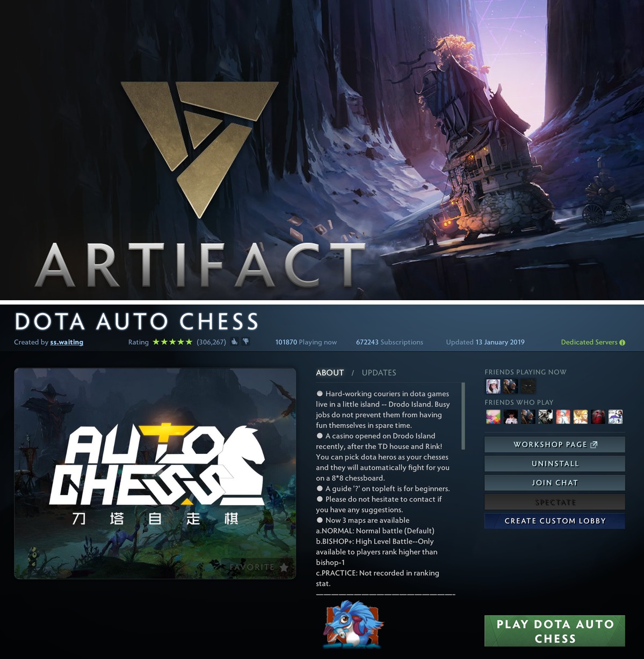644x659 pixels.
Task: Click the Join Chat button
Action: 555,483
